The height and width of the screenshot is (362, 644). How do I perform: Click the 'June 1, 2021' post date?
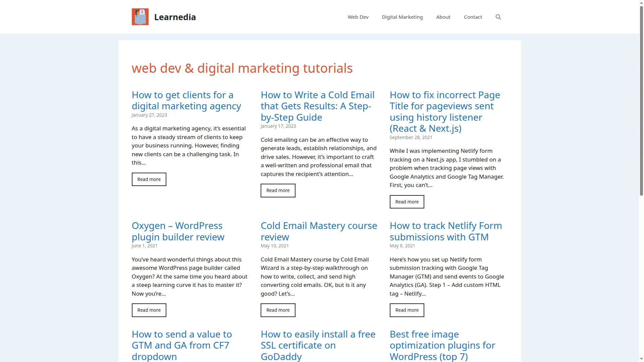tap(145, 246)
